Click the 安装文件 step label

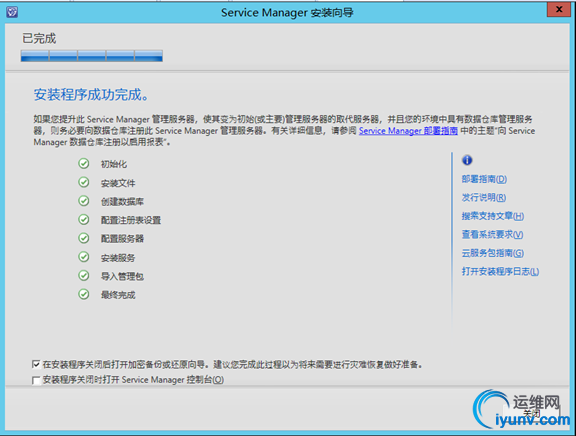[x=118, y=183]
